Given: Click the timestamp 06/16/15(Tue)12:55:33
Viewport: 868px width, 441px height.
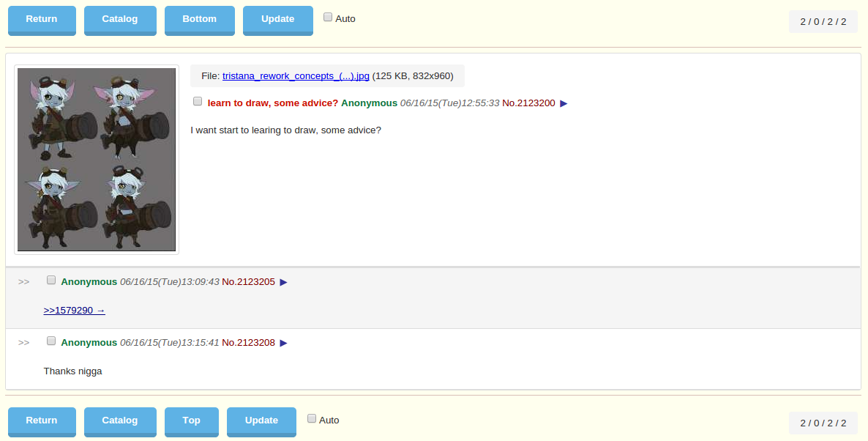Looking at the screenshot, I should pos(449,103).
